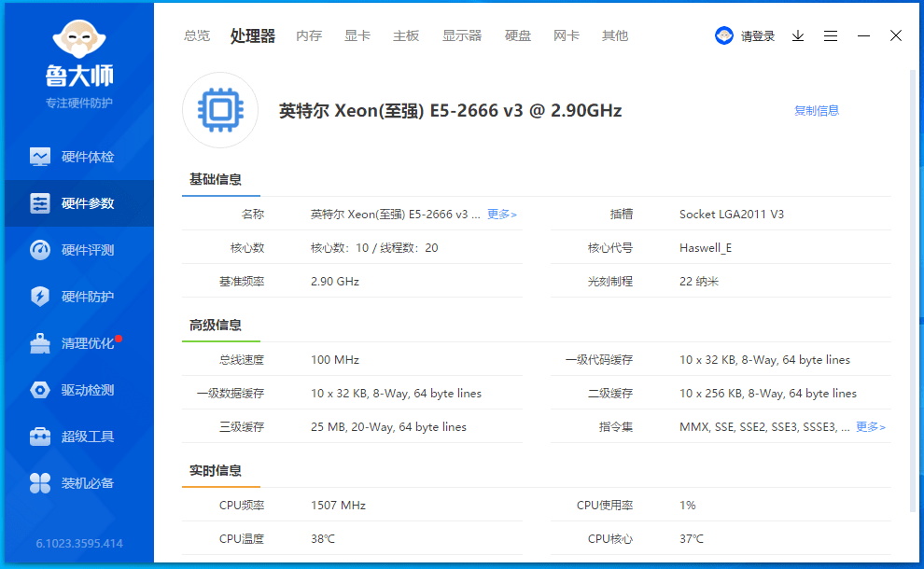Select 硬件参数 sidebar item
This screenshot has height=569, width=924.
point(79,203)
